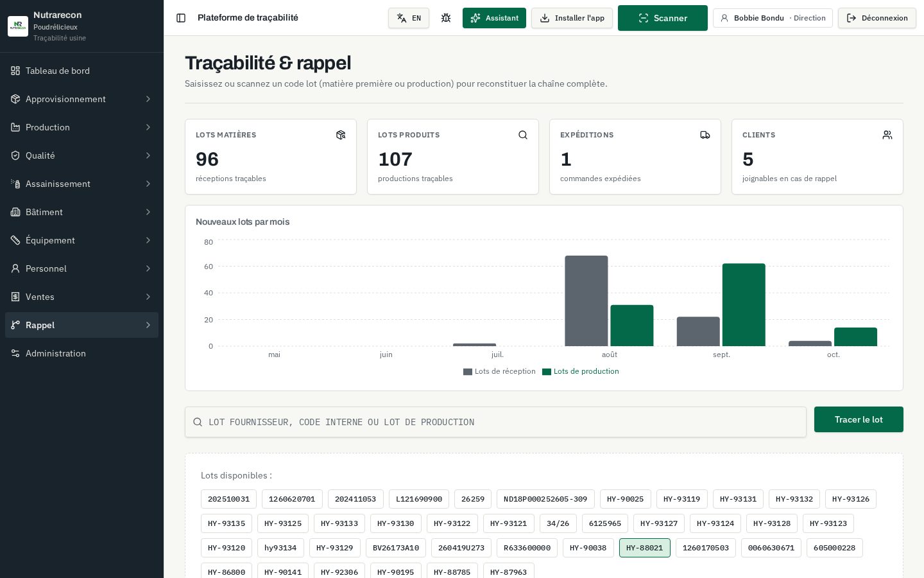924x578 pixels.
Task: Click the Lots matières package icon
Action: pyautogui.click(x=341, y=135)
